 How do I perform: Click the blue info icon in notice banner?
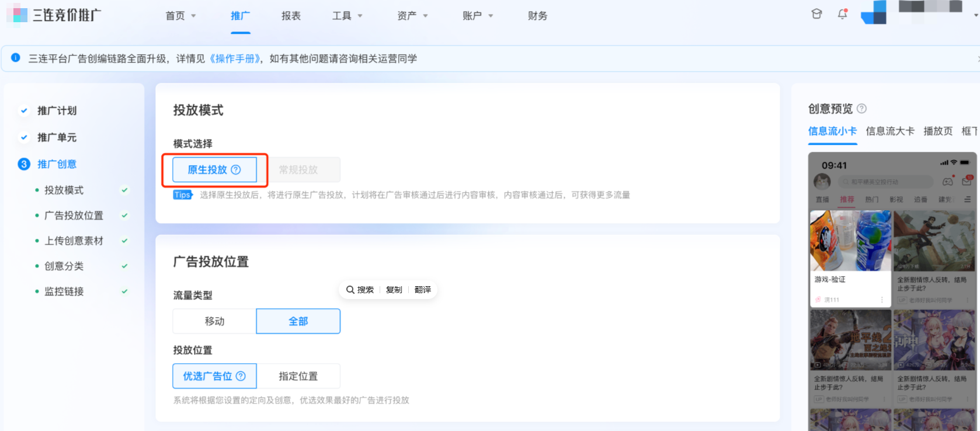16,58
